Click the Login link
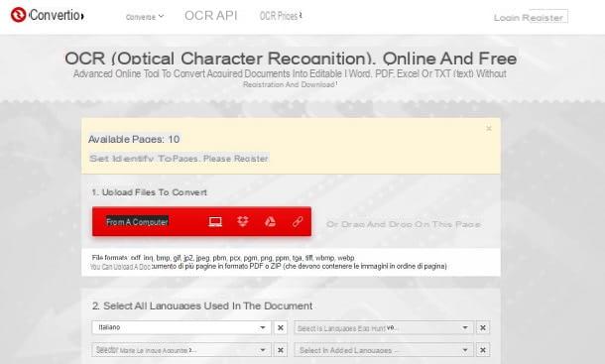Image resolution: width=605 pixels, height=364 pixels. (x=507, y=18)
